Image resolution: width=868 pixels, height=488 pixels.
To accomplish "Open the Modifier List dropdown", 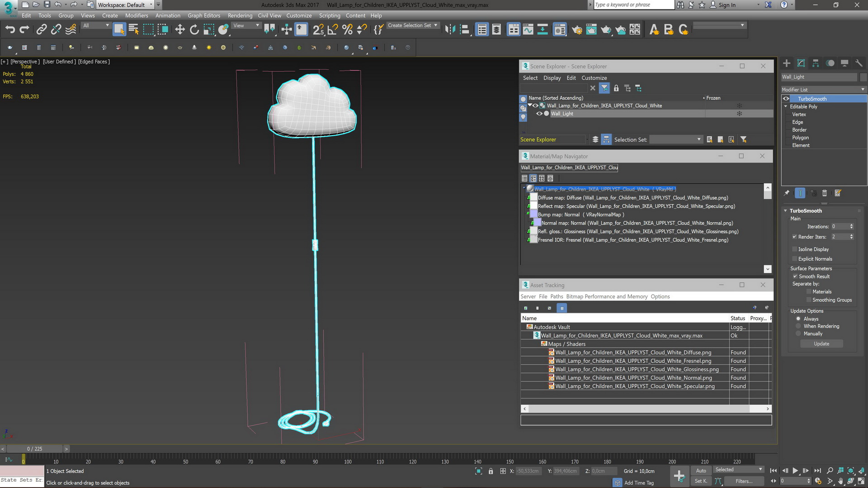I will click(823, 89).
